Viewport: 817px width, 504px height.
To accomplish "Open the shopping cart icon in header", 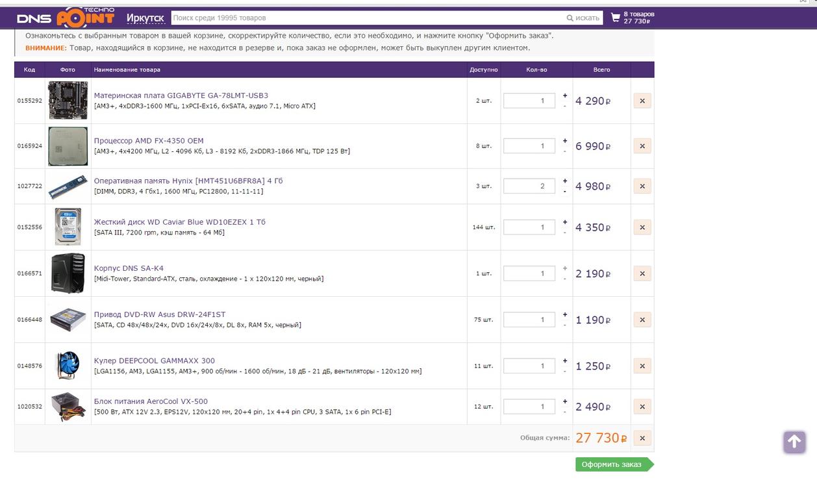I will (616, 18).
